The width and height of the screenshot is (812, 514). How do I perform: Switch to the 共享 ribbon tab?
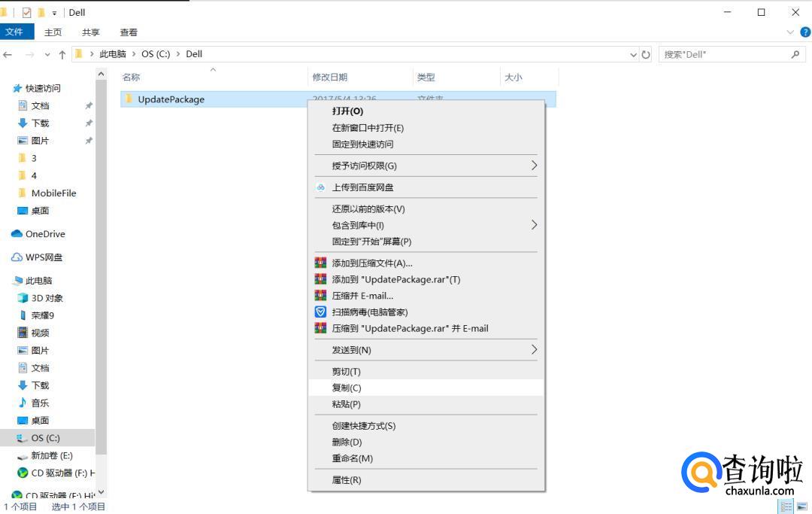tap(91, 32)
